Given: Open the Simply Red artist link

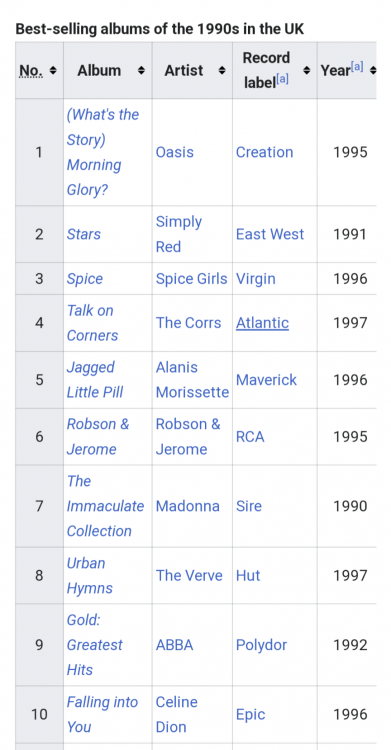Looking at the screenshot, I should [179, 234].
